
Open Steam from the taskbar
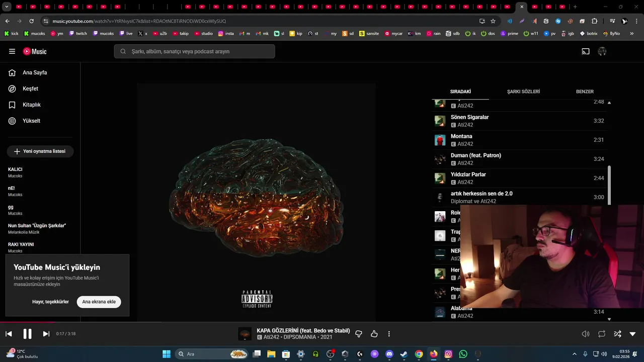click(404, 354)
